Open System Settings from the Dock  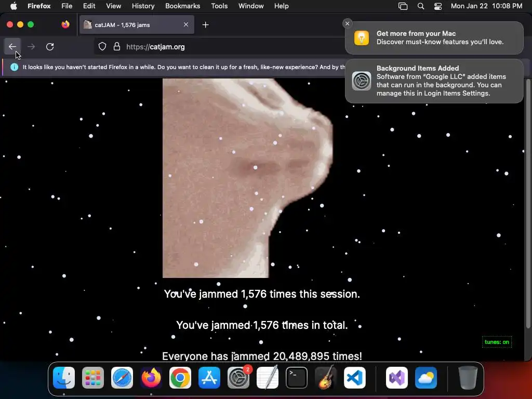[x=238, y=378]
